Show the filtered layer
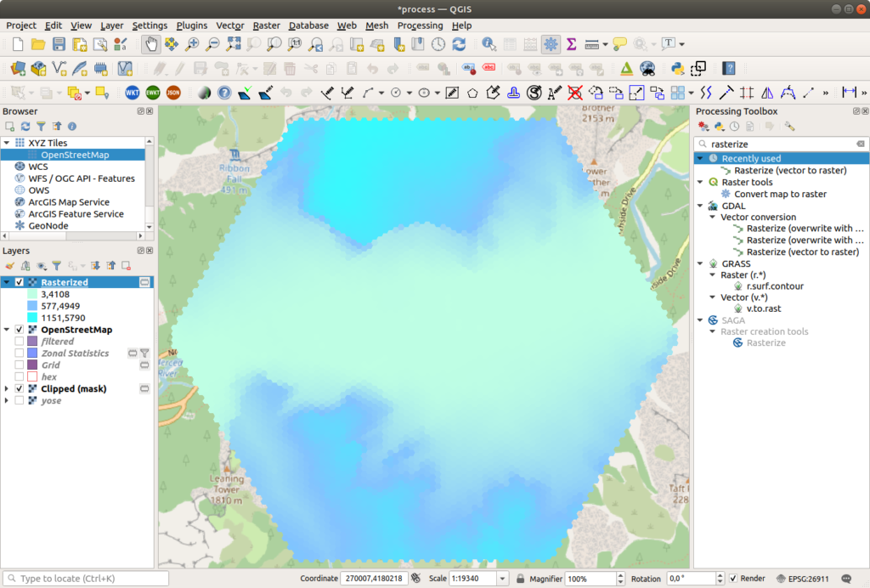This screenshot has height=588, width=870. coord(19,341)
